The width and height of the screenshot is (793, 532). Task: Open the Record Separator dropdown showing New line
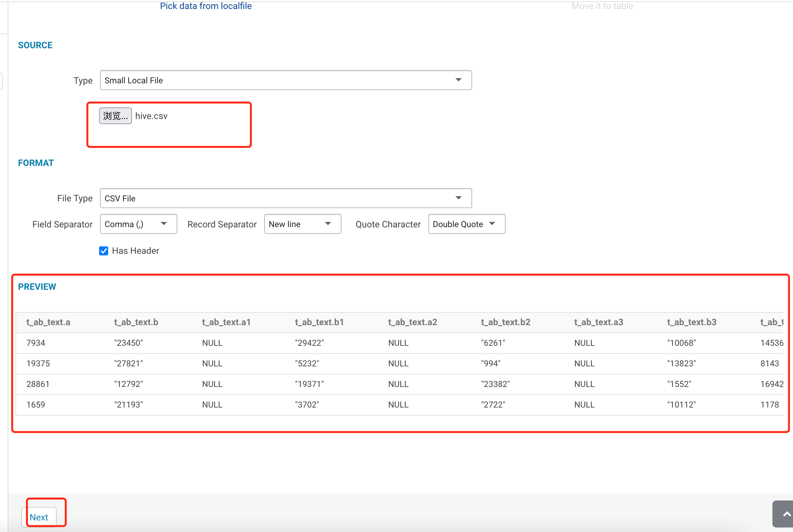302,224
